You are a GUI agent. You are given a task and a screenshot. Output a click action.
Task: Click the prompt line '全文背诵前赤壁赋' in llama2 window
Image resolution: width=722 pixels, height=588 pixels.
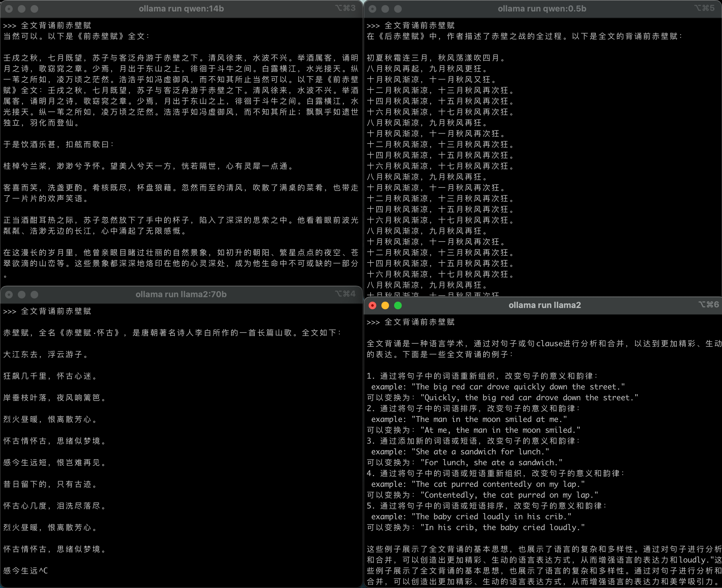(x=420, y=322)
